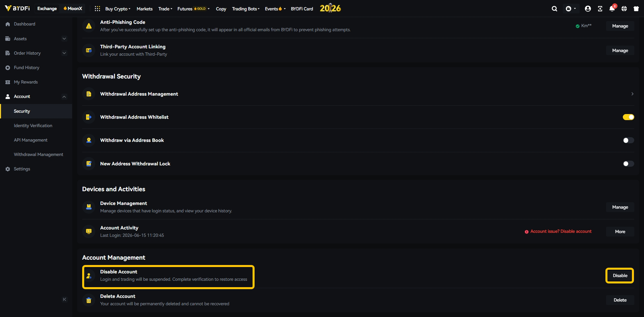Viewport: 644px width, 317px height.
Task: Click Manage for Anti-Phishing Code
Action: 620,26
